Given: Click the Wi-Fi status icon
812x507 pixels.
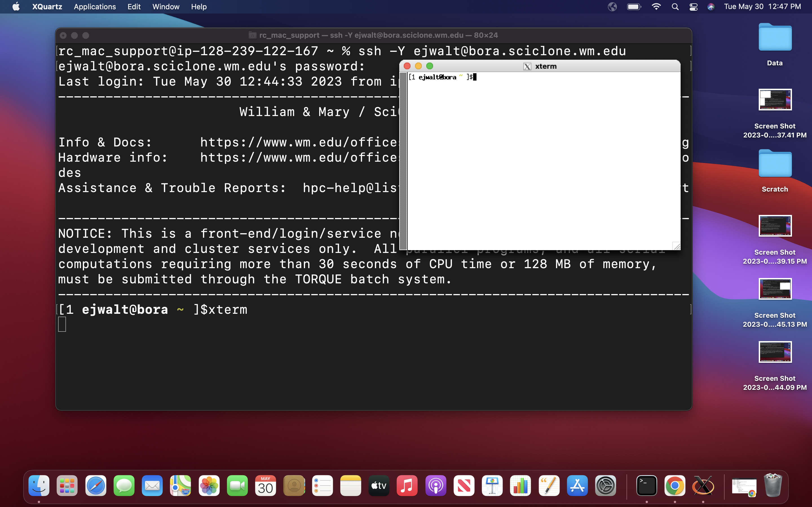Looking at the screenshot, I should pyautogui.click(x=656, y=7).
